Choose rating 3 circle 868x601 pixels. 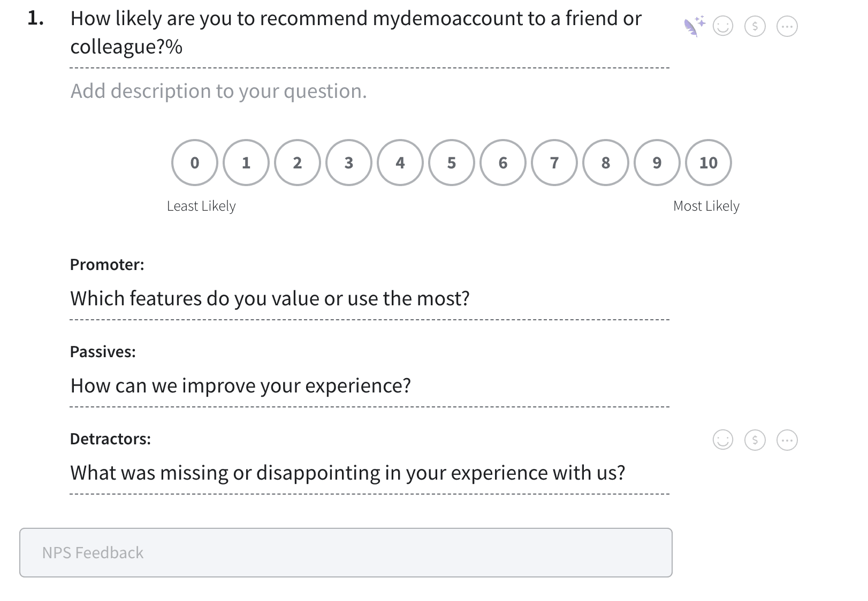click(x=349, y=163)
